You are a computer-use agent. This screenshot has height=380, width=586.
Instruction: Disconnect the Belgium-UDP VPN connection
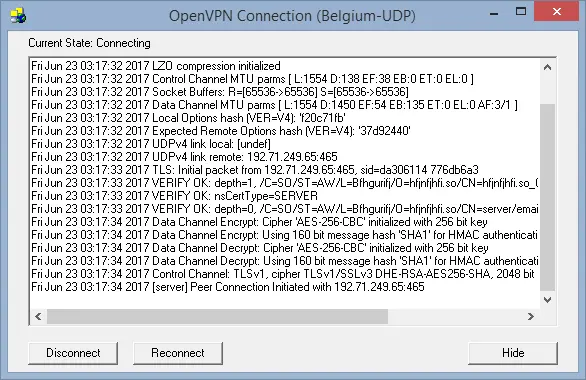point(73,353)
